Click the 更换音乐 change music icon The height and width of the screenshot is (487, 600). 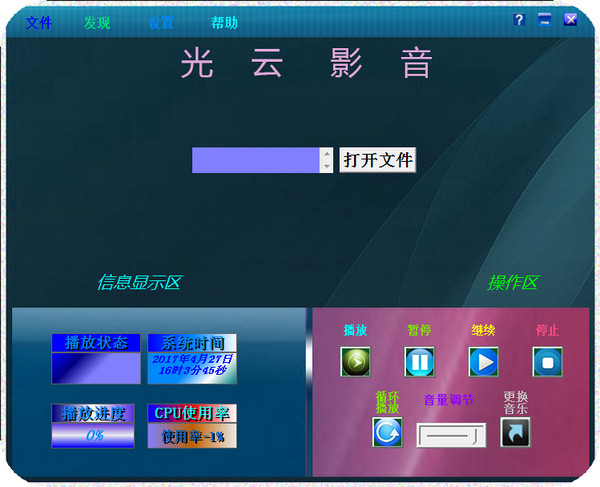pos(515,432)
